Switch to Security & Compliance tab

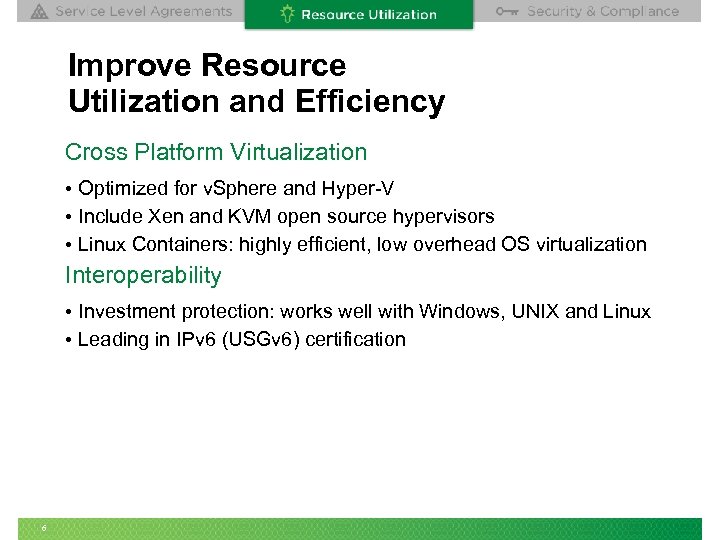pos(587,11)
